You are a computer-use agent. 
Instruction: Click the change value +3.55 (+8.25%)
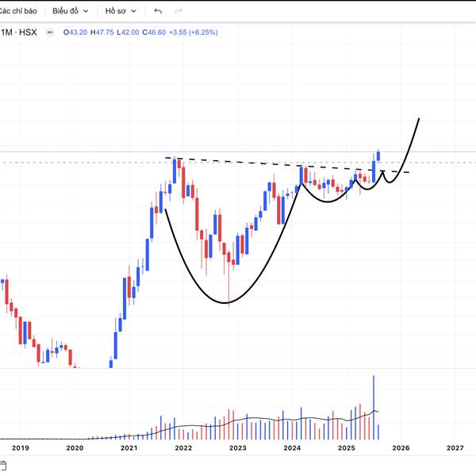tap(194, 33)
